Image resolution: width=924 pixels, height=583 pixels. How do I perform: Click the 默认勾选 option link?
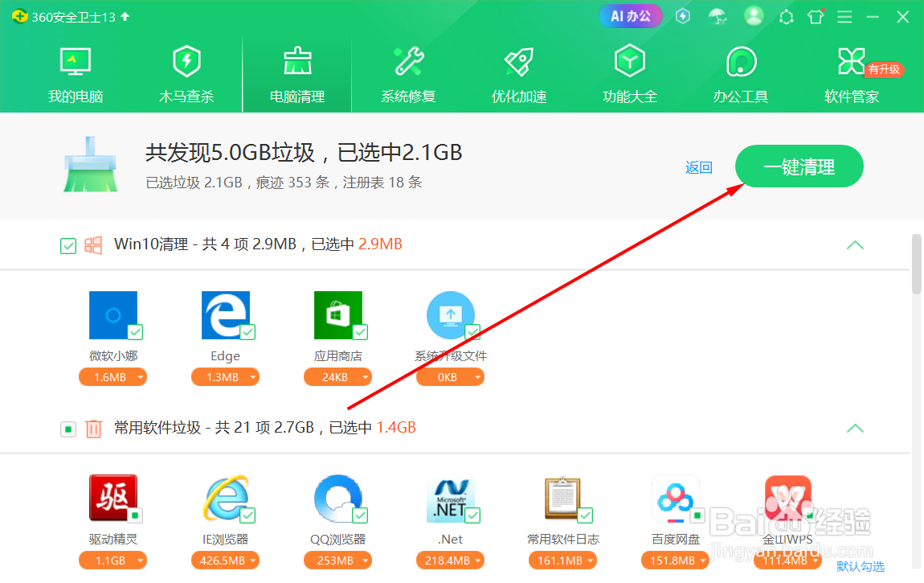tap(861, 566)
